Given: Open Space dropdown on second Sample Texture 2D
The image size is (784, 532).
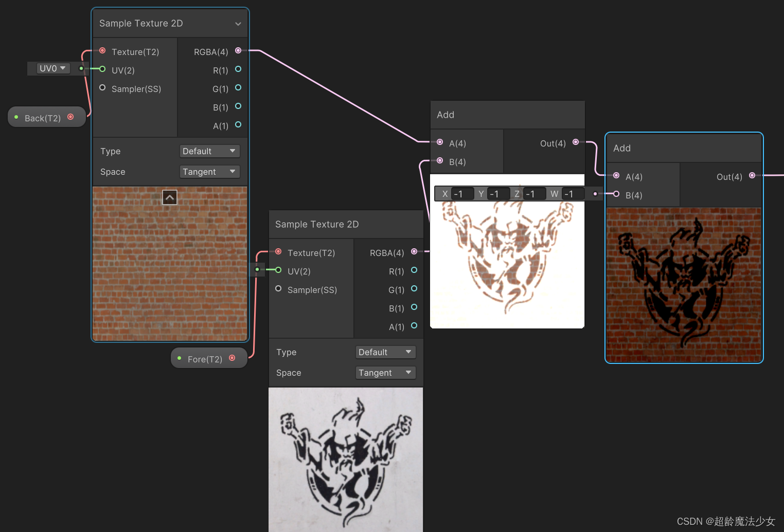Looking at the screenshot, I should pos(385,373).
